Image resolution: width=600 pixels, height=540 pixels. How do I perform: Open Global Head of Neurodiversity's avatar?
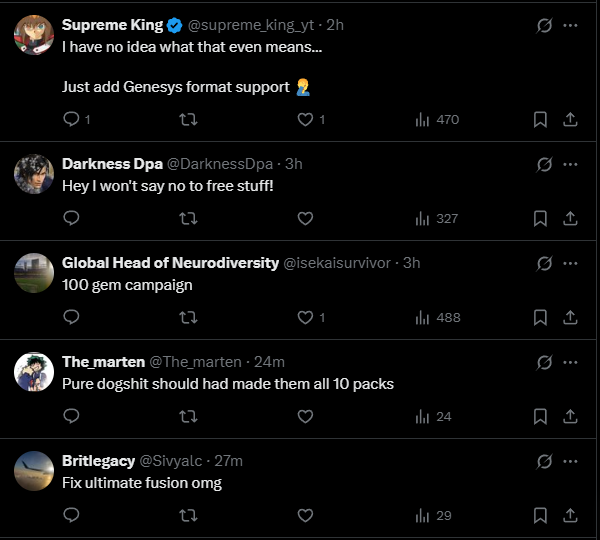(x=34, y=272)
